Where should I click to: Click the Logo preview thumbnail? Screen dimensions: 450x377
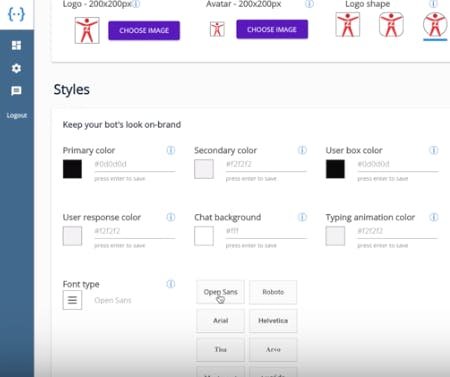87,30
